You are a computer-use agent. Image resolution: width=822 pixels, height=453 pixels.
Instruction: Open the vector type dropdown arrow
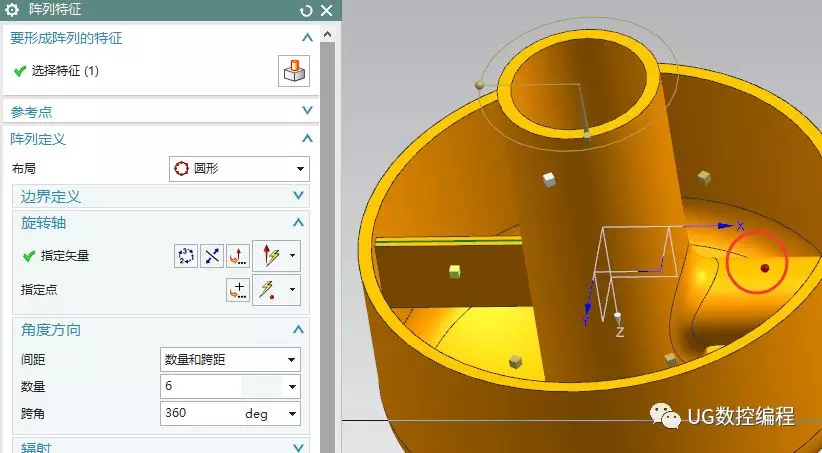click(293, 256)
